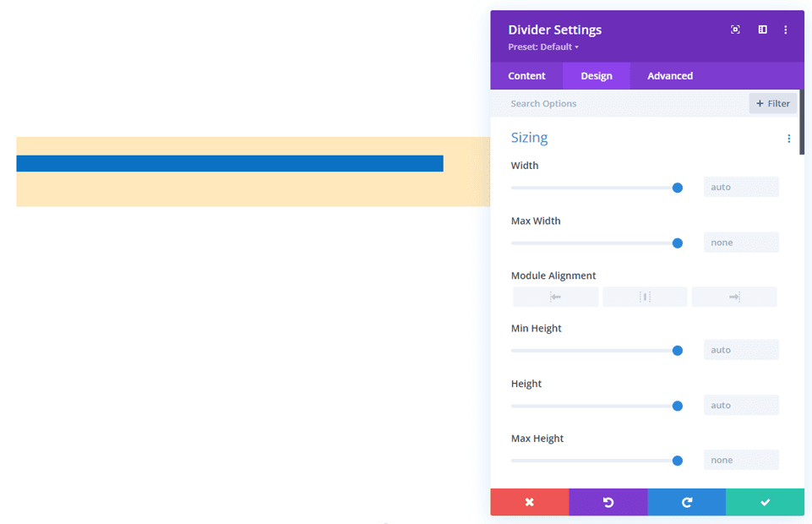The width and height of the screenshot is (812, 524).
Task: Click the Min Height slider handle
Action: pos(678,351)
